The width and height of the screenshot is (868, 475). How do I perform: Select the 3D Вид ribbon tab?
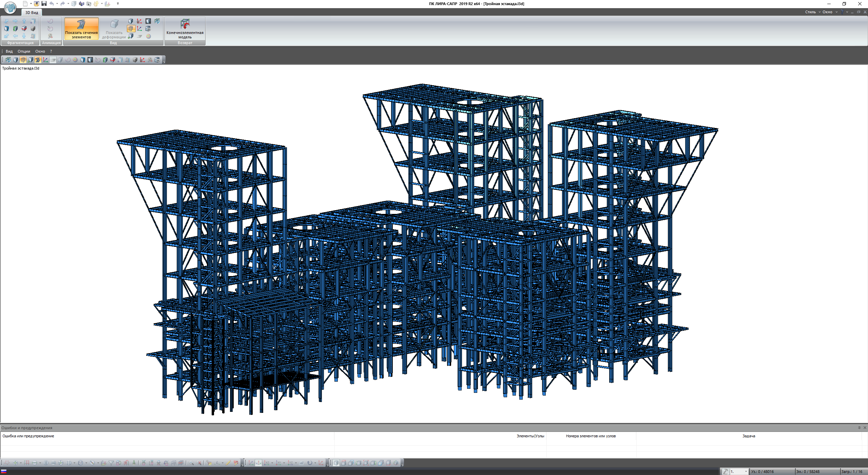pos(32,13)
